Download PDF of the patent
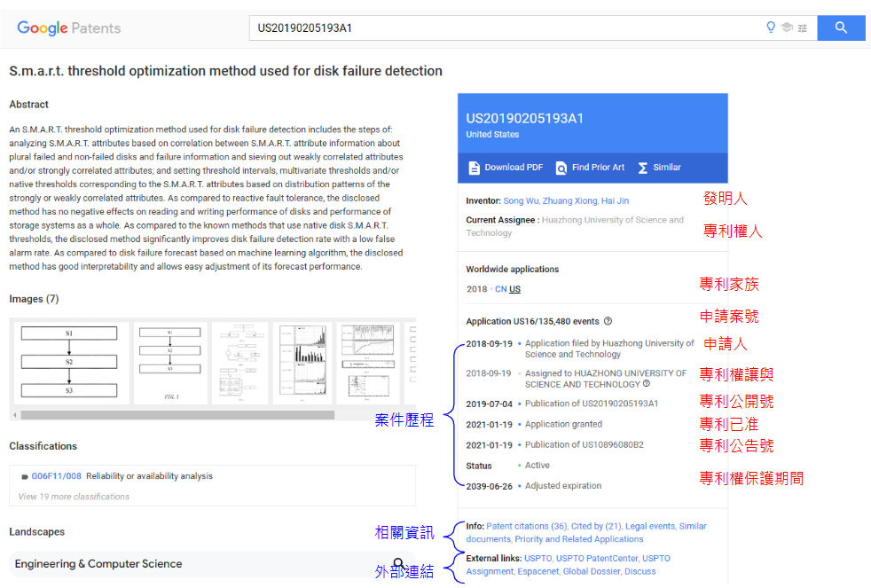Screen dimensions: 871x588 pyautogui.click(x=506, y=167)
